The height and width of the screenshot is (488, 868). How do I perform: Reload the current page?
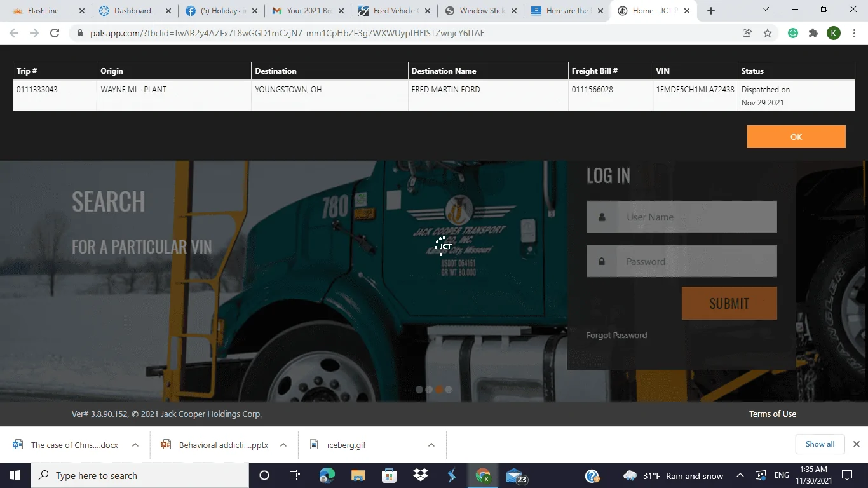55,33
